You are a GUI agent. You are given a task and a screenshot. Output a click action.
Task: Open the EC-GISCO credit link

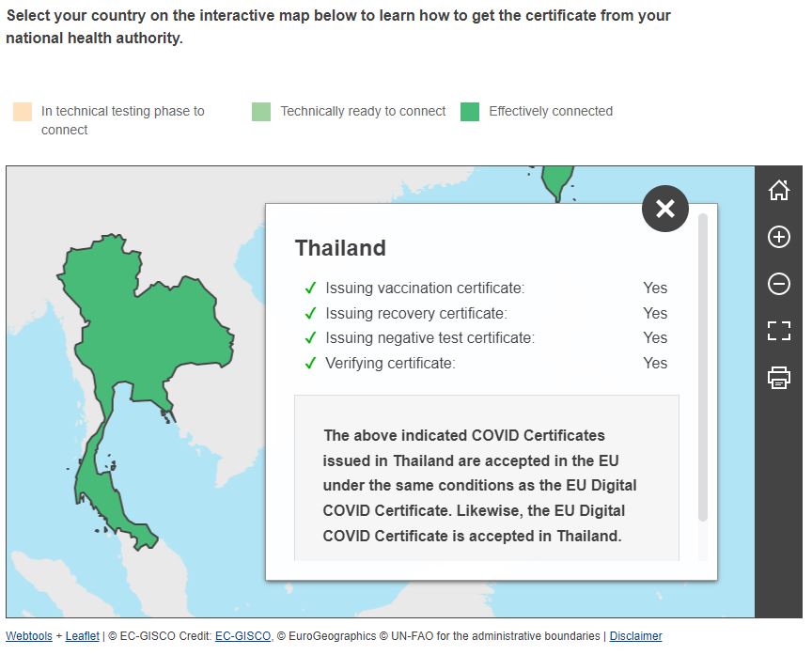coord(242,636)
